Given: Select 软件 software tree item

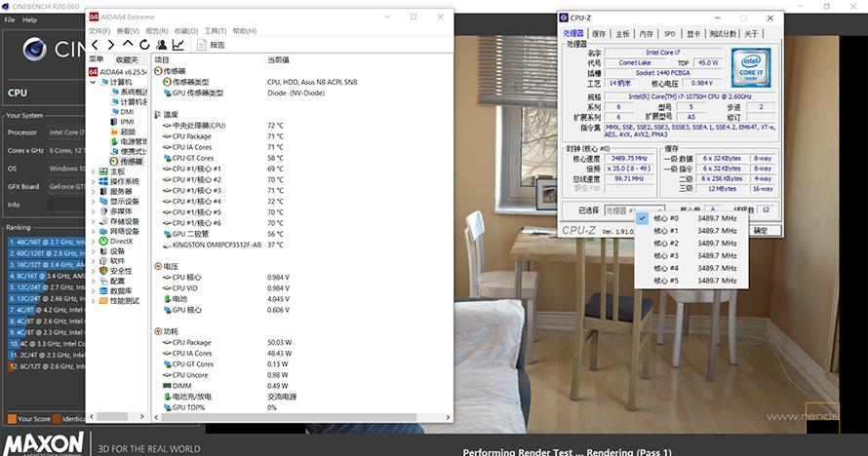Looking at the screenshot, I should pos(117,261).
